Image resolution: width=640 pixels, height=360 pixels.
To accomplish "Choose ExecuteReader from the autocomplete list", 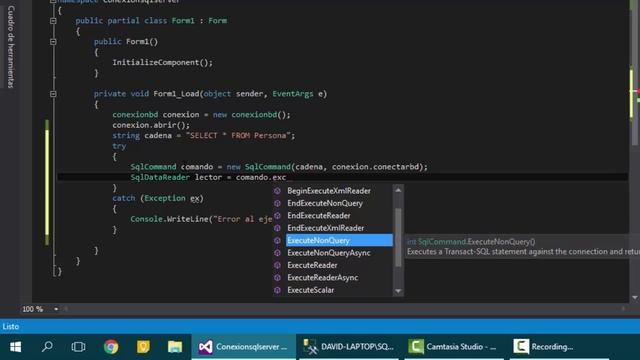I will point(312,265).
